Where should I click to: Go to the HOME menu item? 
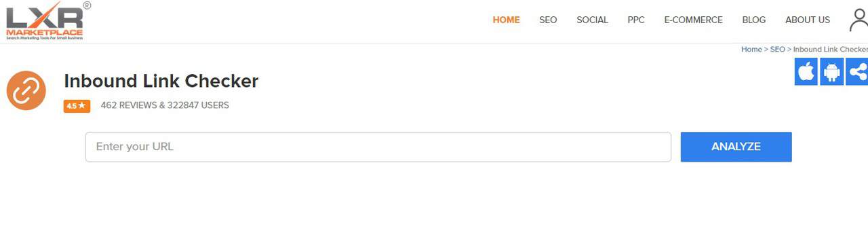pos(506,20)
